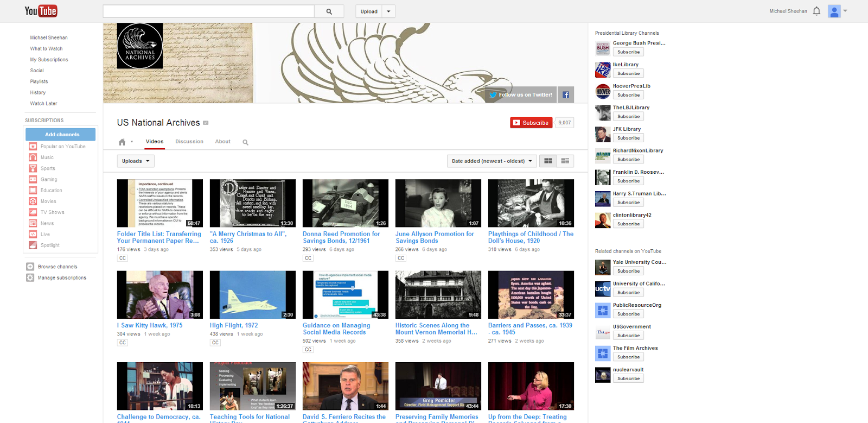868x423 pixels.
Task: Click the Manage subscriptions gear icon
Action: [x=30, y=277]
